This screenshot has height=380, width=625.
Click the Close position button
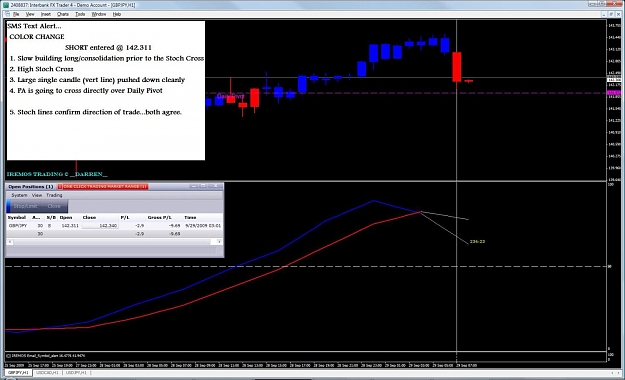[x=54, y=206]
